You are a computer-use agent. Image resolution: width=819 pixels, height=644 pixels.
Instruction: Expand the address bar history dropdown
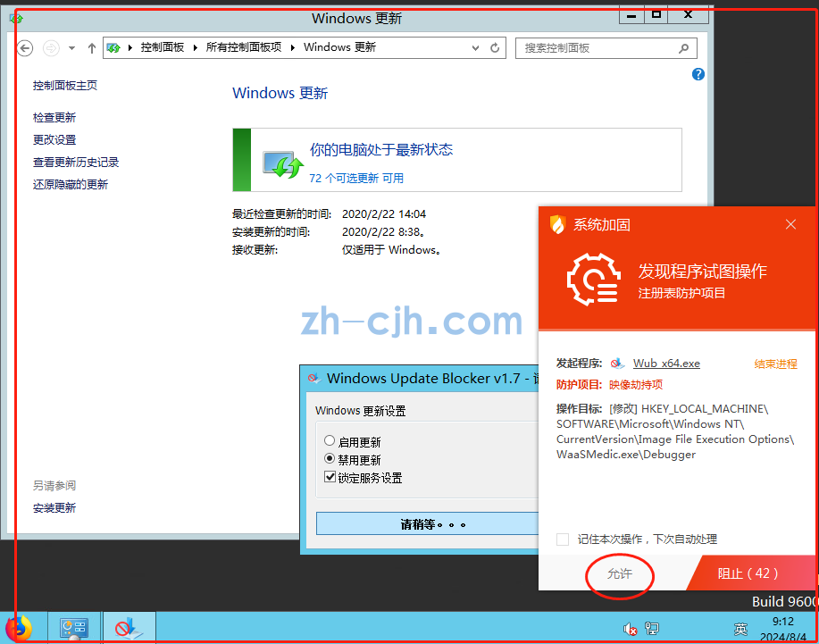475,48
